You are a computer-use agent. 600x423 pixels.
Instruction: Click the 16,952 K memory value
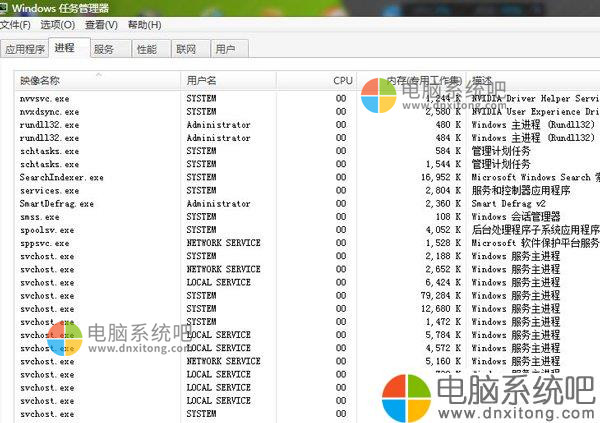[441, 177]
